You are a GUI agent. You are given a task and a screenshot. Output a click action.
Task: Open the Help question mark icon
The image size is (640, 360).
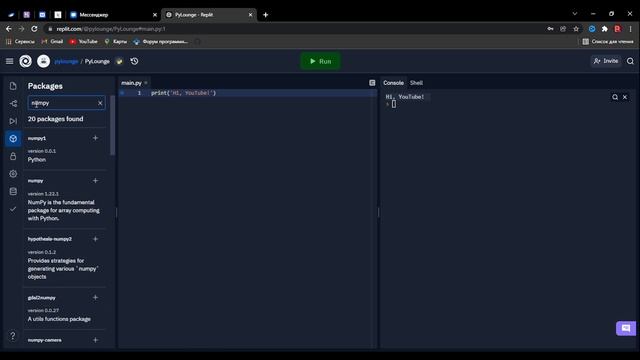(13, 336)
